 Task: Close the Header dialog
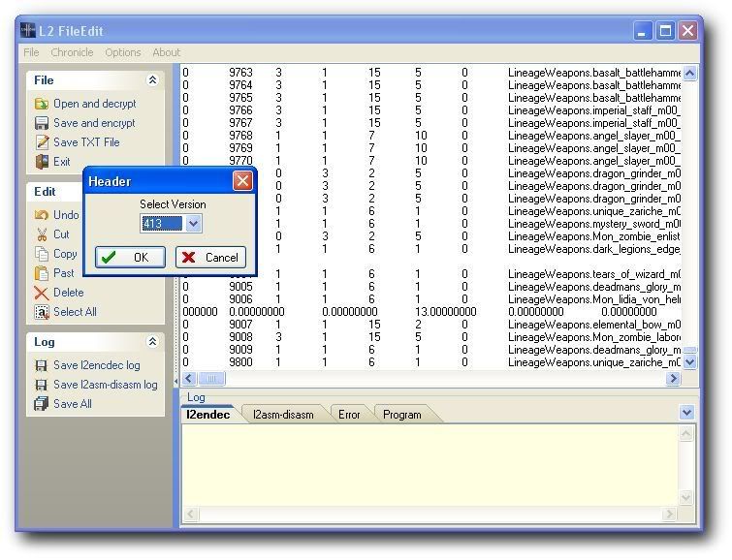pos(242,181)
